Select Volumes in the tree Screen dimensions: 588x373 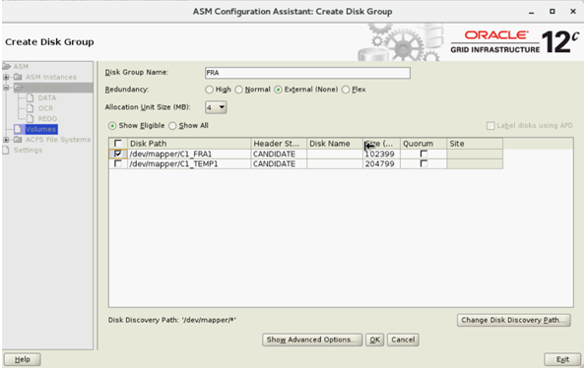tap(41, 129)
